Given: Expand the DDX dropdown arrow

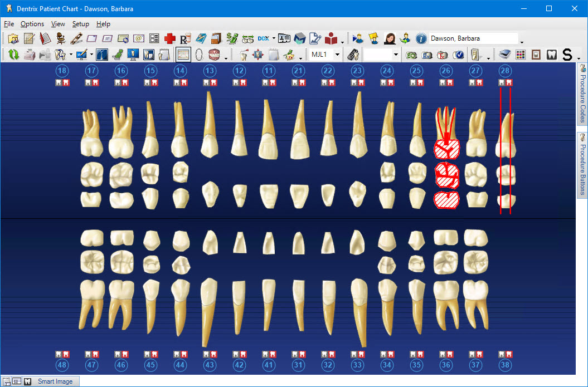Looking at the screenshot, I should (274, 39).
